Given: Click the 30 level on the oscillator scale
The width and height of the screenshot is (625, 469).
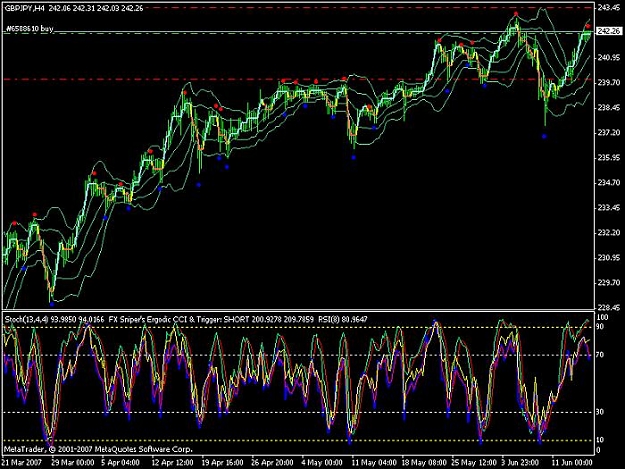Looking at the screenshot, I should coord(600,412).
